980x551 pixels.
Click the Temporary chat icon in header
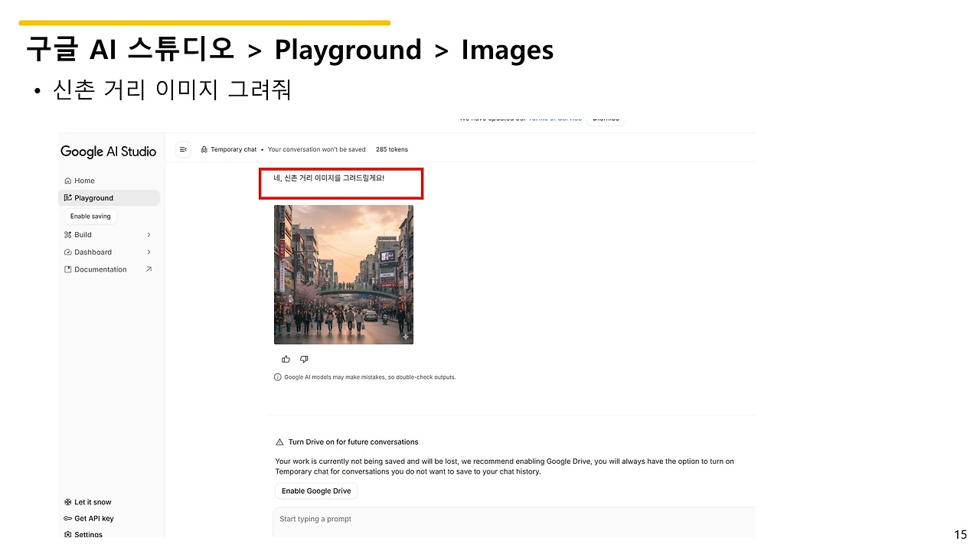tap(203, 149)
